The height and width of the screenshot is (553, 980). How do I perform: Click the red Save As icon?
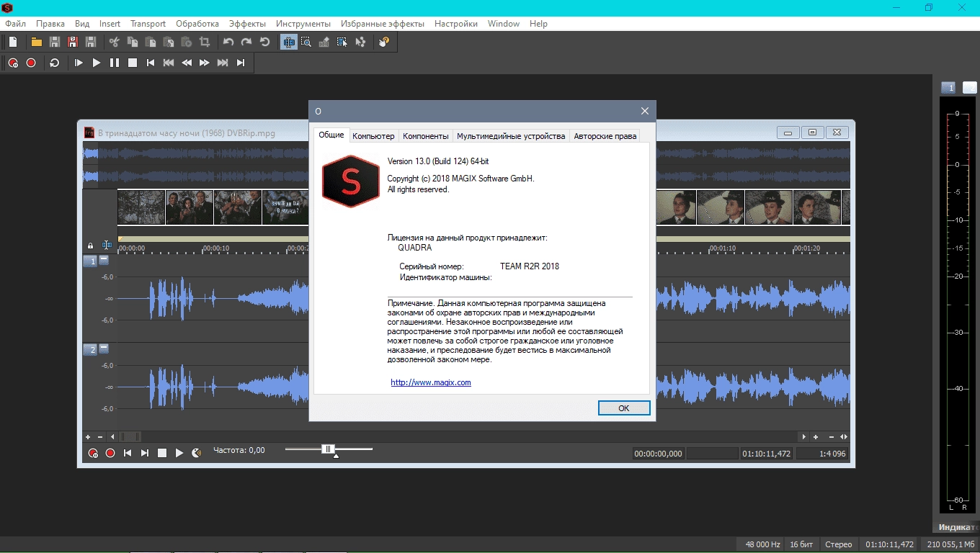72,42
